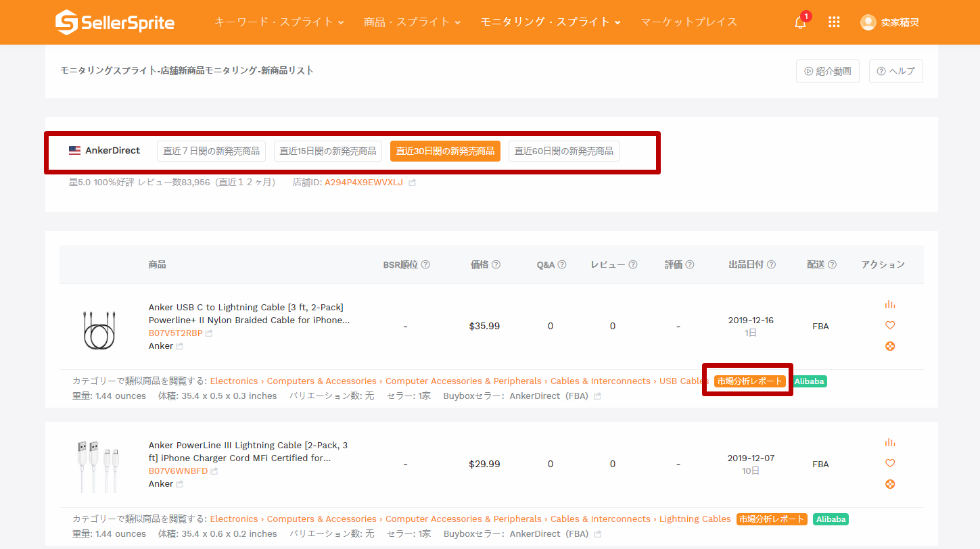Screen dimensions: 980x549
Task: Select 直近７日関の新発売商品 filter
Action: point(211,151)
